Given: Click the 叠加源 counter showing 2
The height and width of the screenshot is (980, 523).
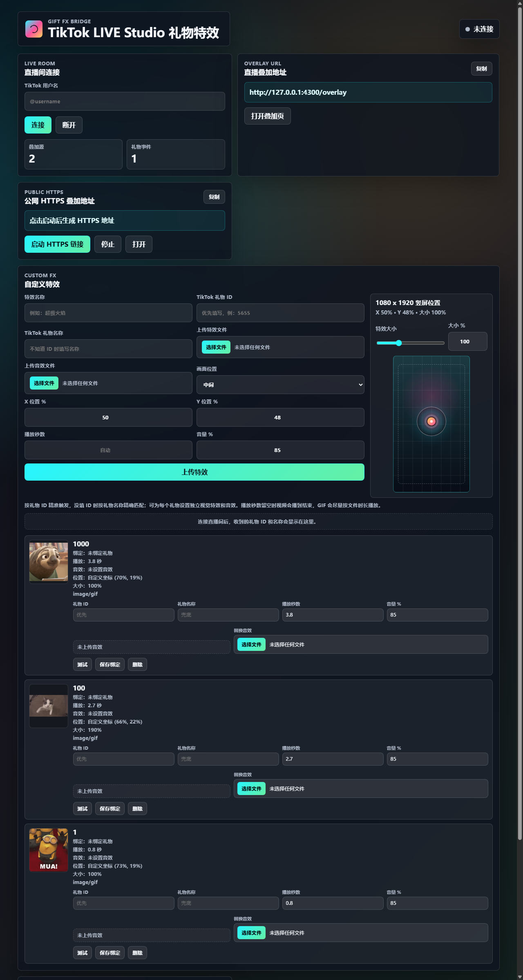Looking at the screenshot, I should click(x=74, y=154).
